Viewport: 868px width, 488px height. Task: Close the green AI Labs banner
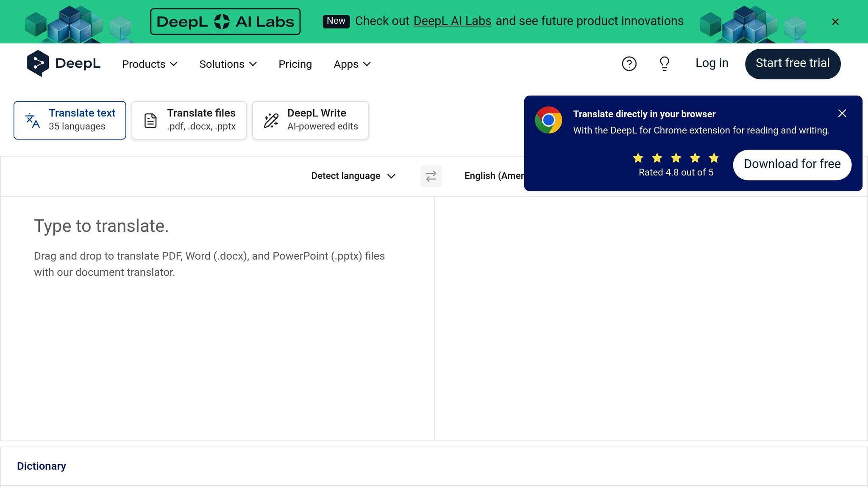pyautogui.click(x=835, y=22)
